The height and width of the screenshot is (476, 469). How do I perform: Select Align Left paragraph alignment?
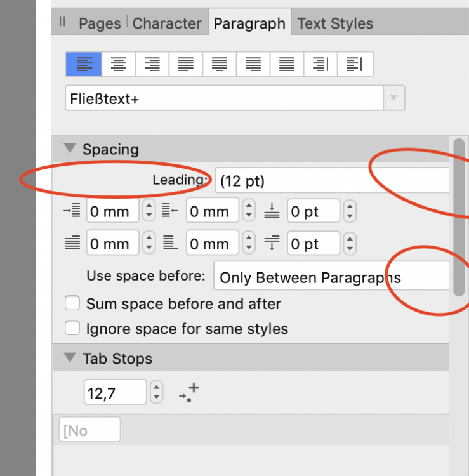click(85, 64)
